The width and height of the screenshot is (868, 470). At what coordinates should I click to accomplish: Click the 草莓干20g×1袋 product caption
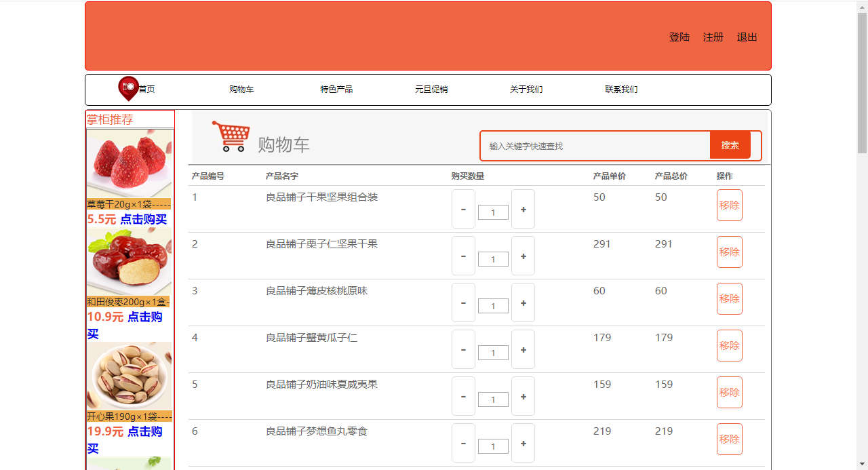129,204
